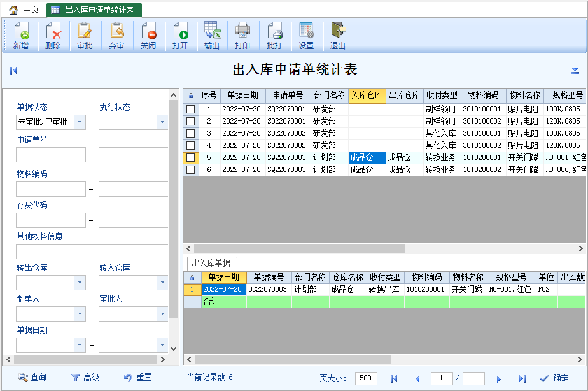Select the 出入库单据 tab
This screenshot has width=588, height=391.
point(211,263)
